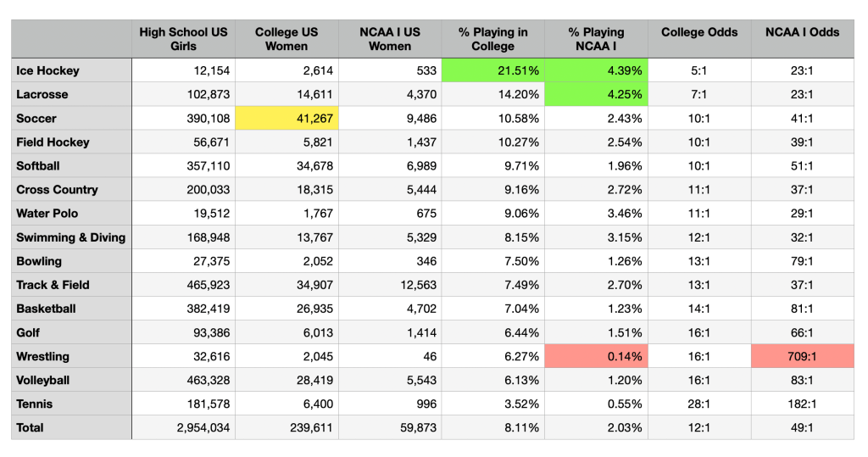The width and height of the screenshot is (868, 457).
Task: Click the Tennis 182:1 NCAA I odds cell
Action: (802, 404)
